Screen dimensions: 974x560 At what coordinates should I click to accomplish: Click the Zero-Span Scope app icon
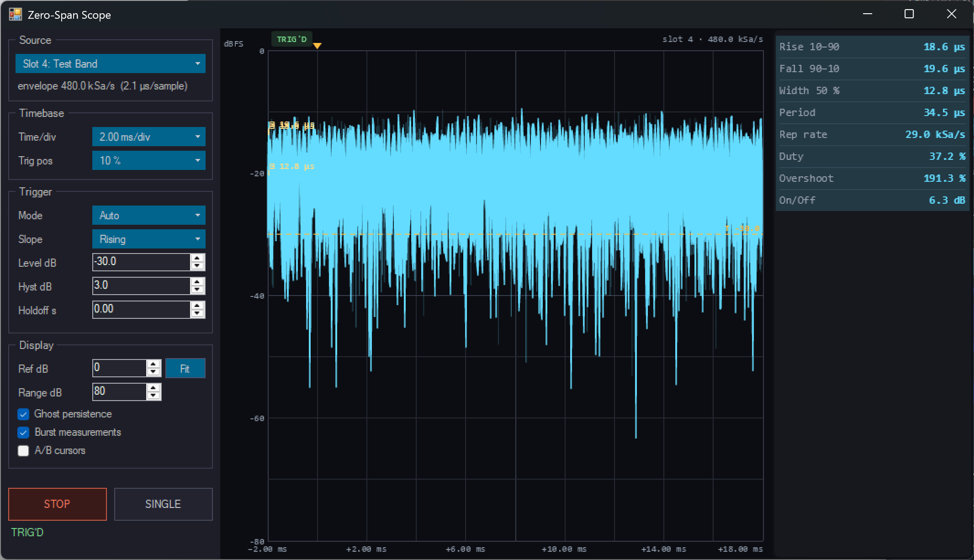(15, 15)
